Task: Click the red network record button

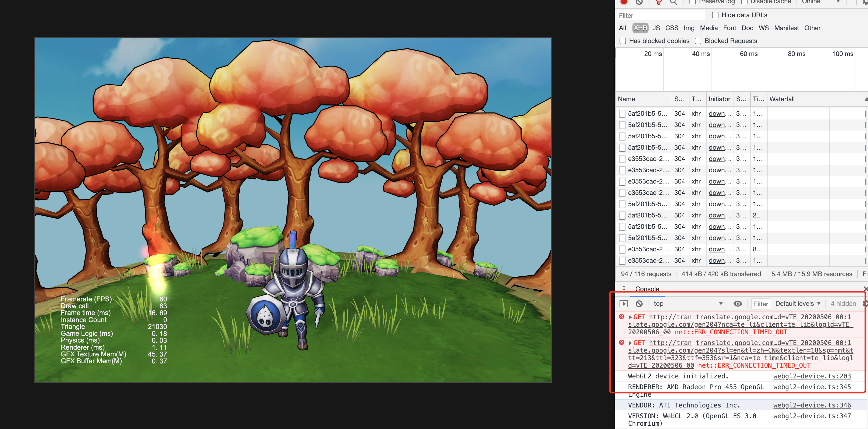Action: [x=624, y=2]
